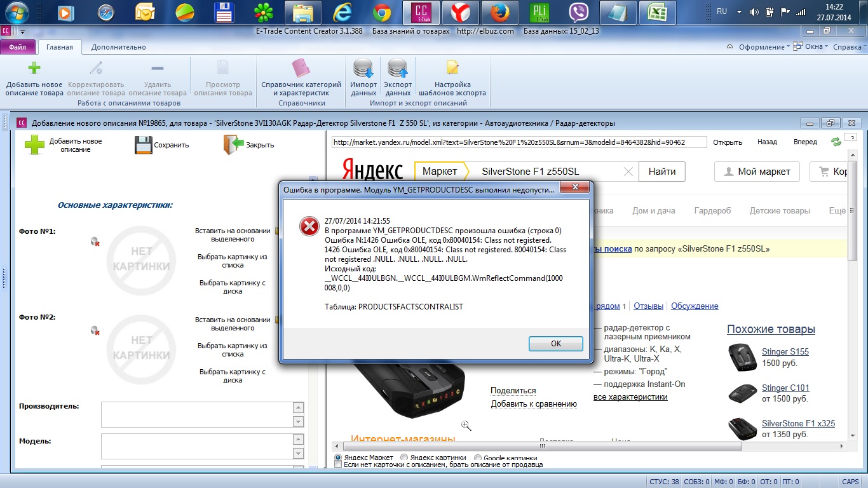
Task: Click 'Дом и дача' category in Yandex menu
Action: click(654, 211)
